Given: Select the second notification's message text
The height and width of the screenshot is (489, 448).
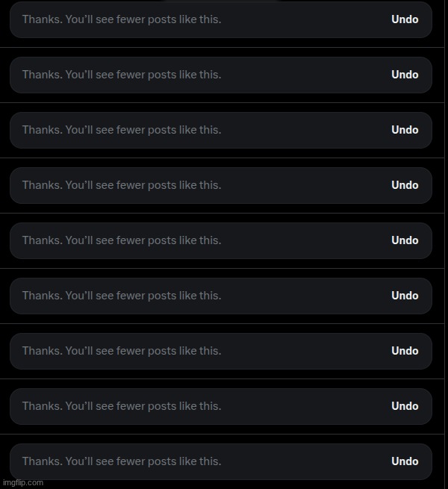Looking at the screenshot, I should pos(122,75).
